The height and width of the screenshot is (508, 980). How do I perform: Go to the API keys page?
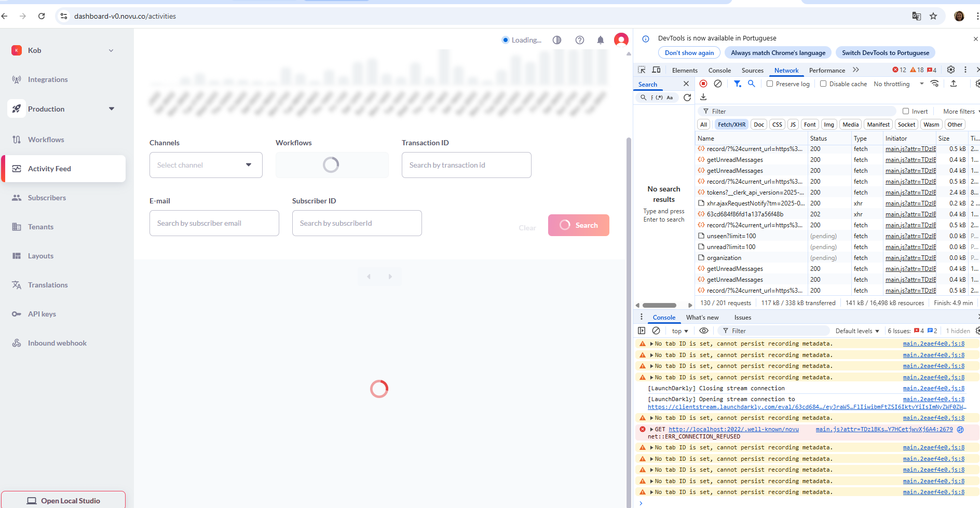click(x=42, y=314)
